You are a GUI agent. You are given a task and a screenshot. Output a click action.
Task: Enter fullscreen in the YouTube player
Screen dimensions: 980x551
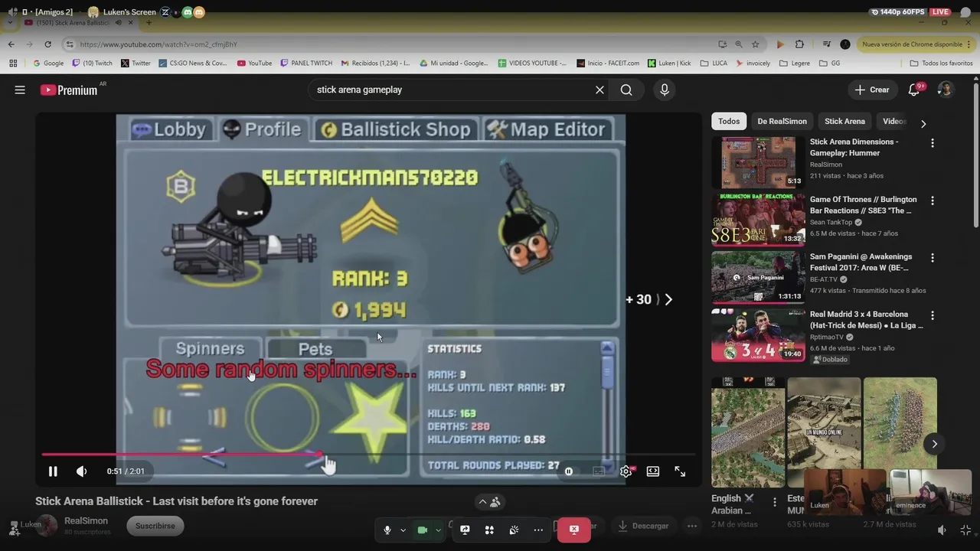tap(680, 471)
